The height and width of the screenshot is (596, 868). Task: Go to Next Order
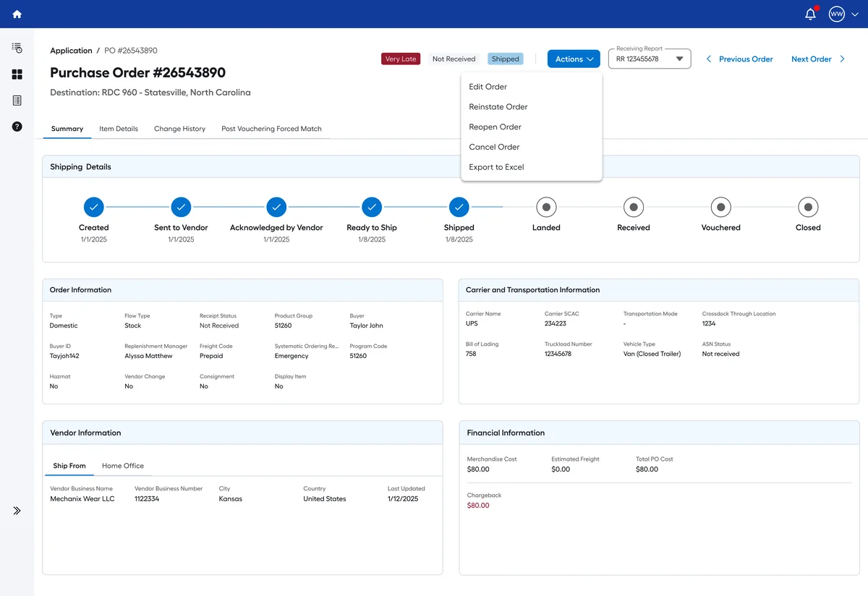[812, 59]
